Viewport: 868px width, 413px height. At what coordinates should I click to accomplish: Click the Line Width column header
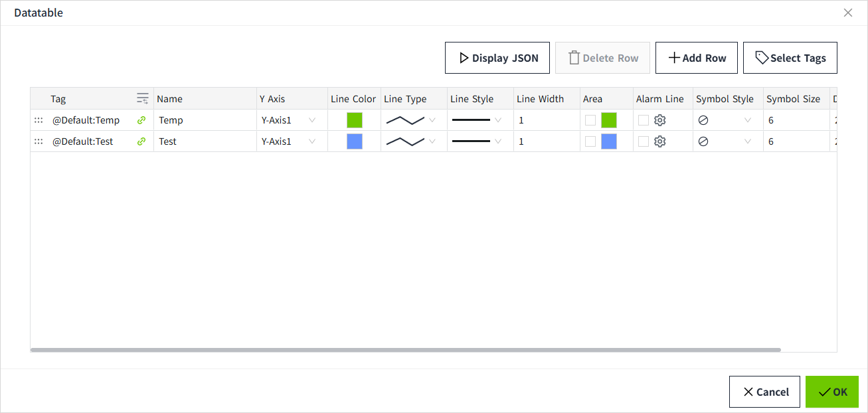click(540, 99)
